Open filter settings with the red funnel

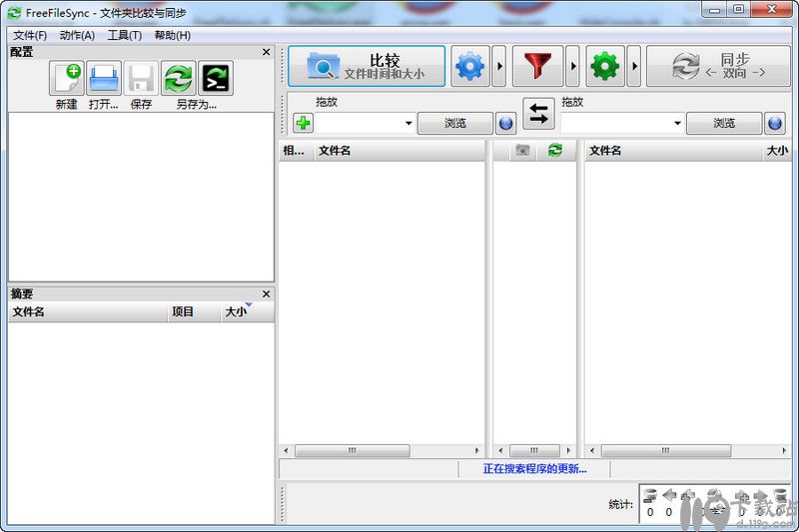[x=537, y=66]
